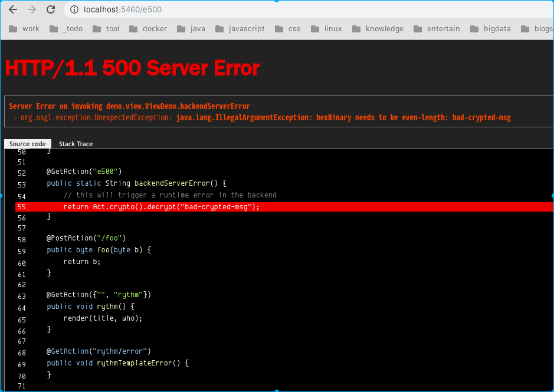The height and width of the screenshot is (392, 554).
Task: Click the browser back arrow
Action: pyautogui.click(x=13, y=9)
